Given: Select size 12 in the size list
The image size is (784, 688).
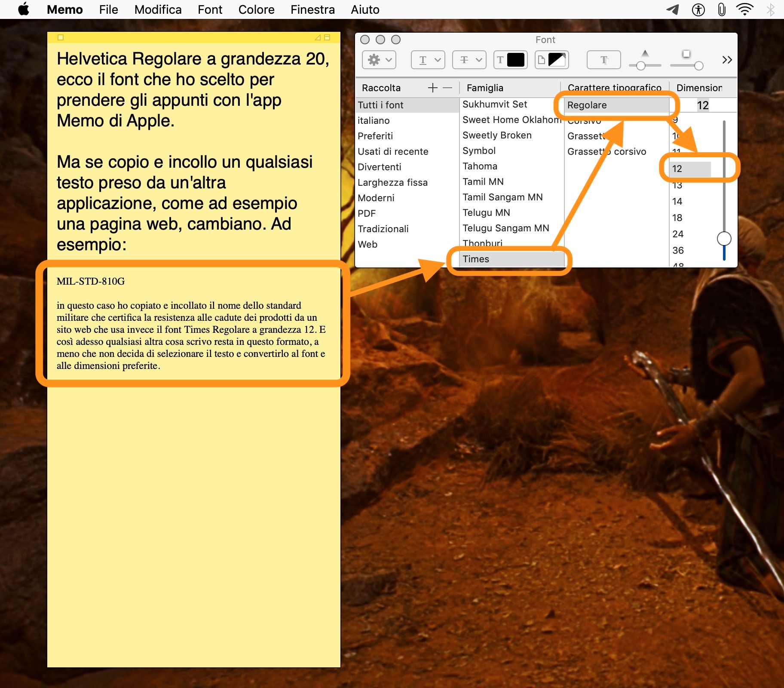Looking at the screenshot, I should [690, 169].
